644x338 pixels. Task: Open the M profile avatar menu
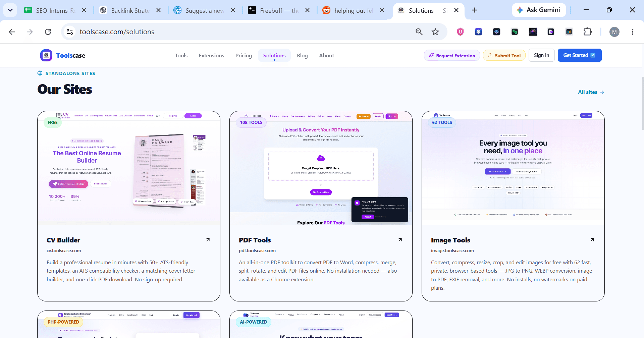click(614, 32)
